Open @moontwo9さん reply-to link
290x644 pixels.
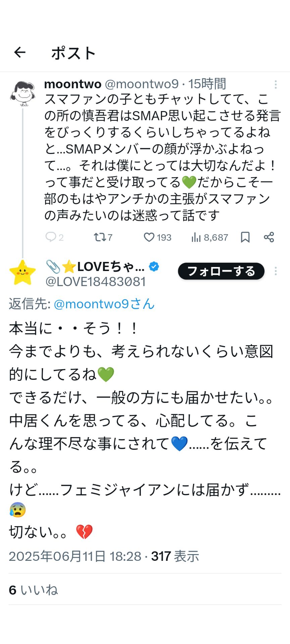click(x=104, y=304)
